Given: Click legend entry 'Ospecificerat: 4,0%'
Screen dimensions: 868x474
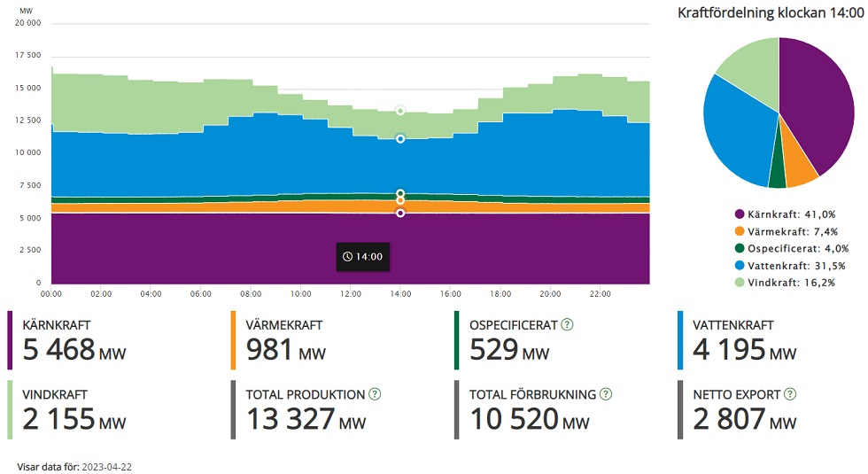Looking at the screenshot, I should pos(792,249).
